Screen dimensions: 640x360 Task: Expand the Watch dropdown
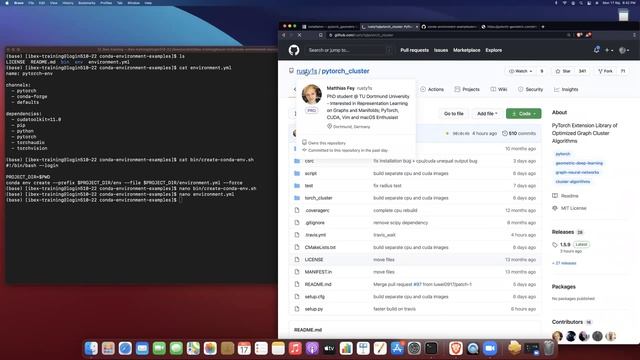pyautogui.click(x=520, y=71)
